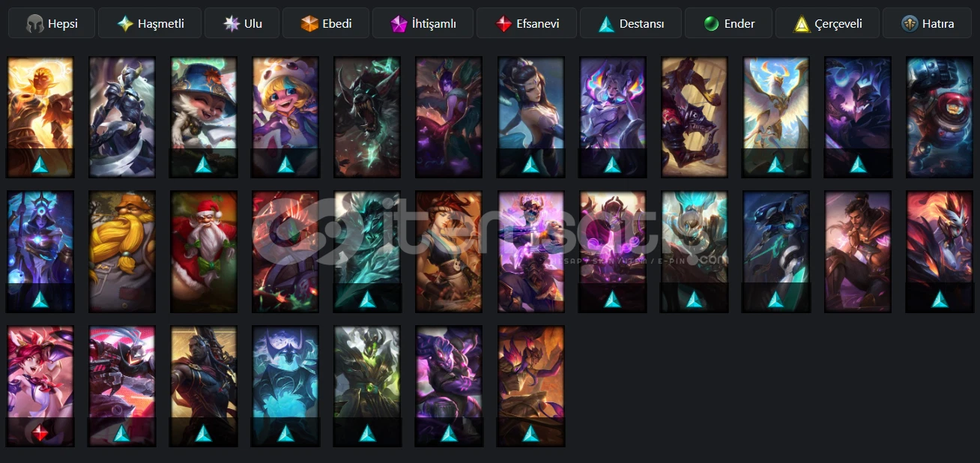Click the Ulu rarity gem icon
Screen dimensions: 980x463
[232, 24]
